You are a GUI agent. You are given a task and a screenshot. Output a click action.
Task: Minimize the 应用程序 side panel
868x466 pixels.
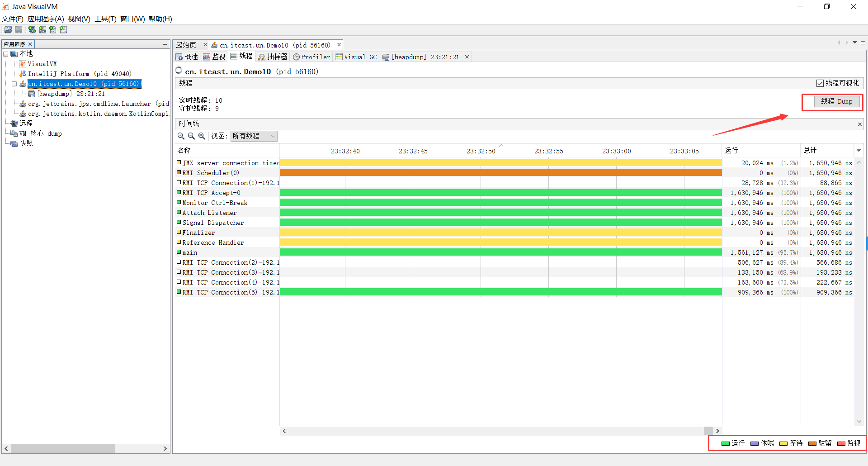(165, 44)
